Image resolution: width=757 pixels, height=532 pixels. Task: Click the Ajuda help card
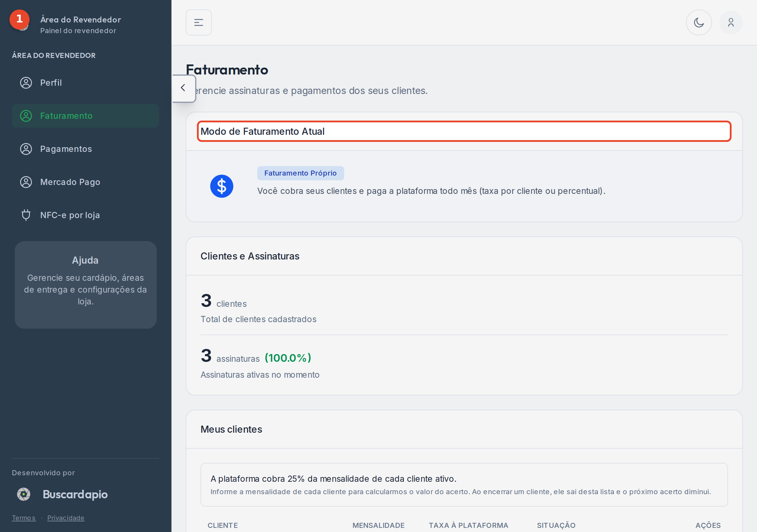85,285
